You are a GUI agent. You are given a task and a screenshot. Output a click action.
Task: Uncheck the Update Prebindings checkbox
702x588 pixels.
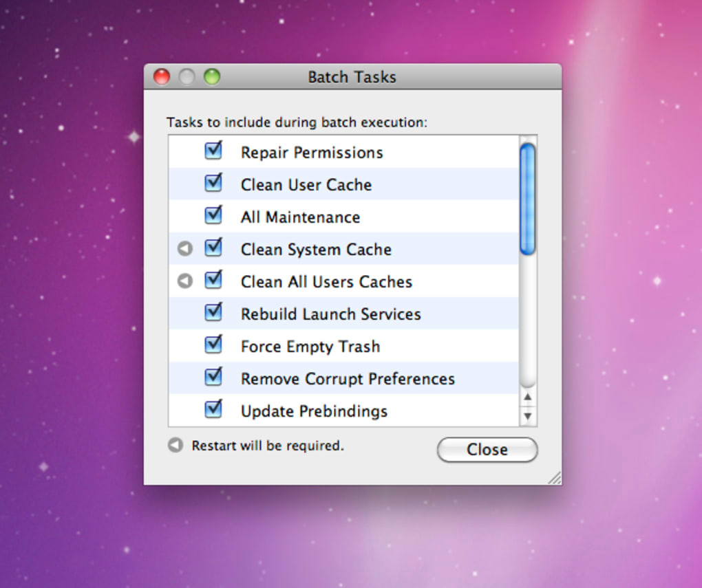(x=213, y=409)
